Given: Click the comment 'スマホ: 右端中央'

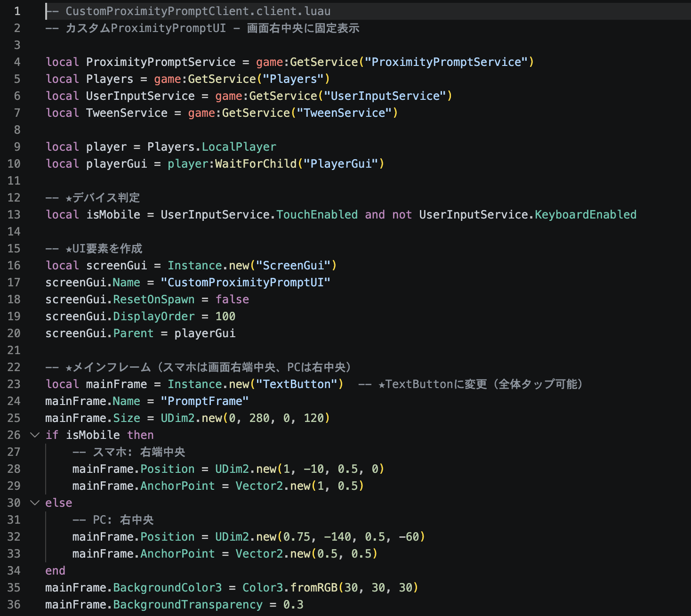Looking at the screenshot, I should point(139,452).
